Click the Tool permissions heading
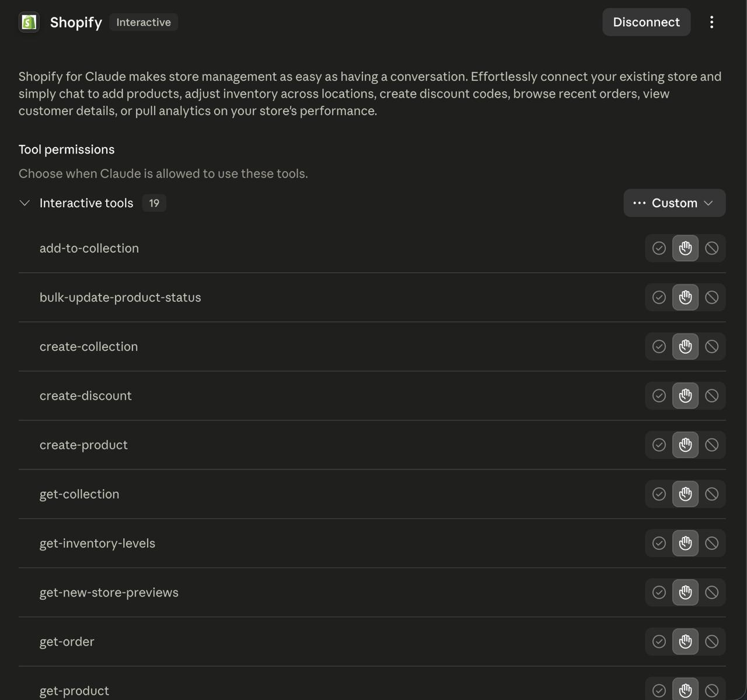747x700 pixels. tap(67, 149)
